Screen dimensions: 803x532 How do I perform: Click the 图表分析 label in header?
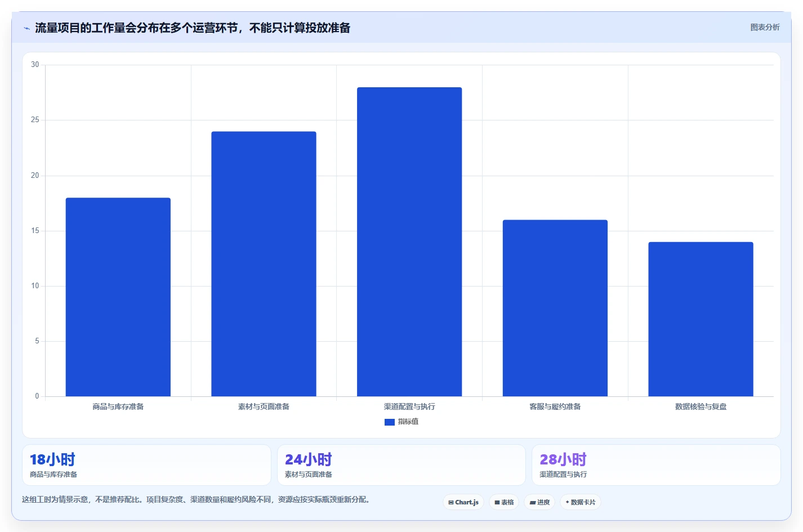click(x=765, y=27)
